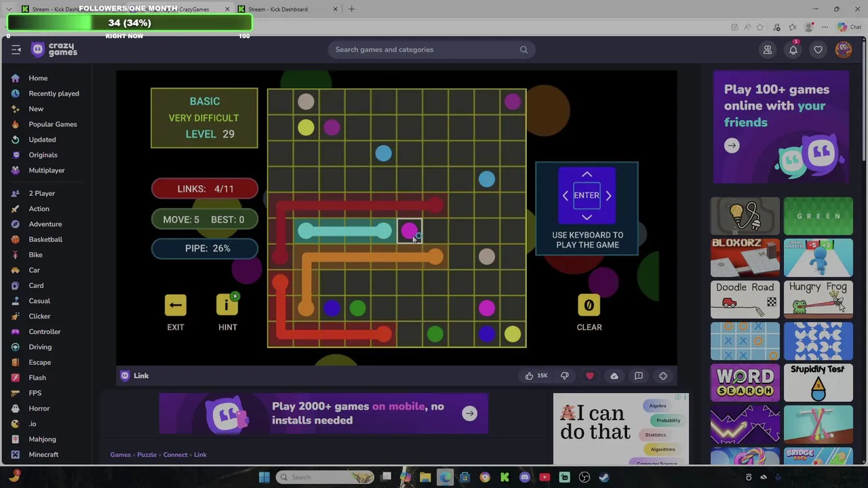Enter fullscreen using icon below game
Screen dimensions: 868x488
[x=663, y=375]
